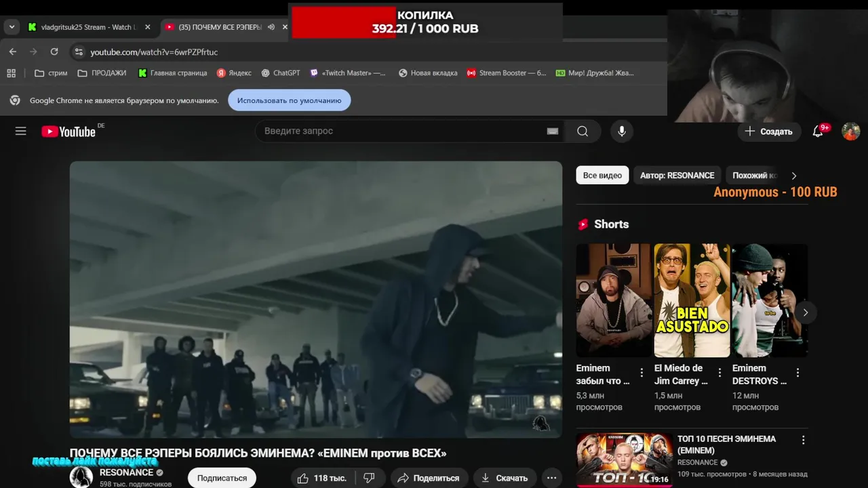The height and width of the screenshot is (488, 868).
Task: Click the main video player
Action: coord(316,300)
